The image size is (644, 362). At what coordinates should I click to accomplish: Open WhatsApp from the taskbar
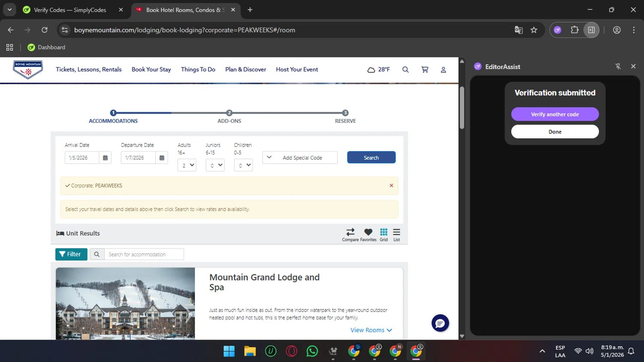tap(312, 351)
